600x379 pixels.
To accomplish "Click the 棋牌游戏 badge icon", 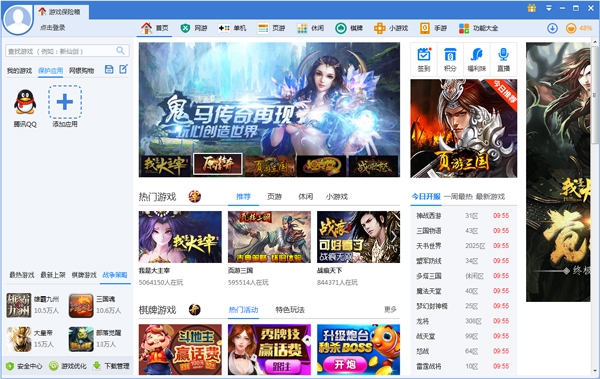I will point(195,309).
